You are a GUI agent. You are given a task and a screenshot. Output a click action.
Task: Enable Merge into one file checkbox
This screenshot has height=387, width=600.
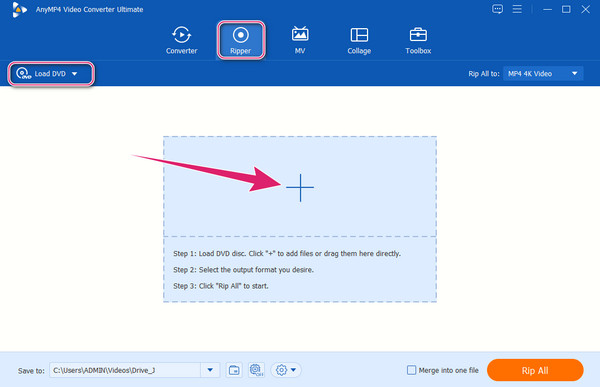411,370
